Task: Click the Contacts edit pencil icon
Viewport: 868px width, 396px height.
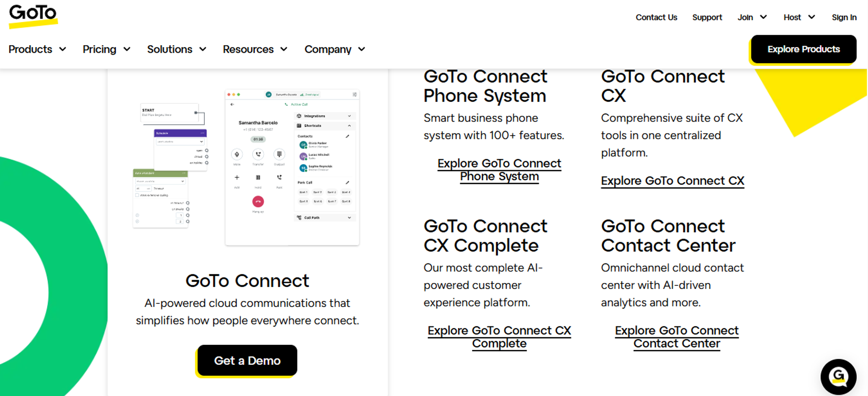Action: (x=348, y=136)
